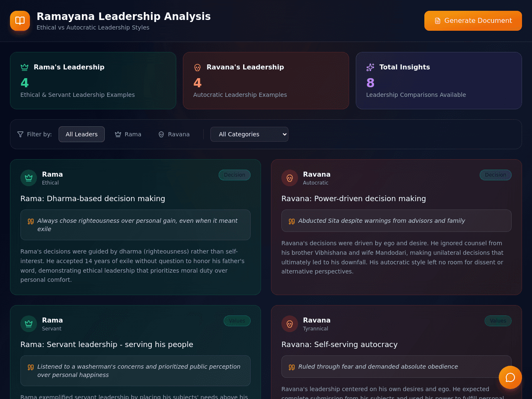Select the All Leaders filter
Viewport: 532px width, 399px height.
click(x=81, y=134)
